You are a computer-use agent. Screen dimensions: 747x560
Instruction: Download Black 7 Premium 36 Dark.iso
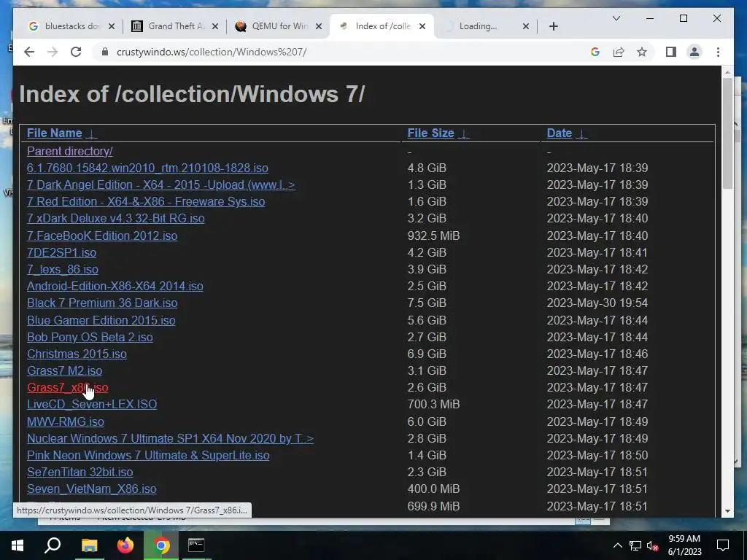(x=102, y=303)
